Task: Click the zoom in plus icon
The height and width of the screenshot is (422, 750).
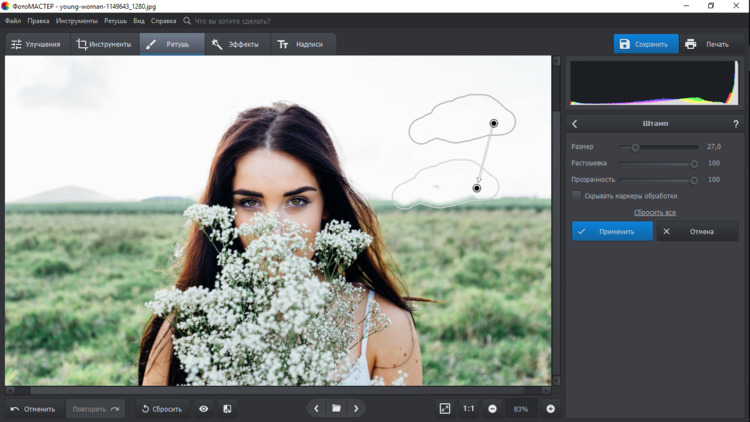Action: coord(550,409)
